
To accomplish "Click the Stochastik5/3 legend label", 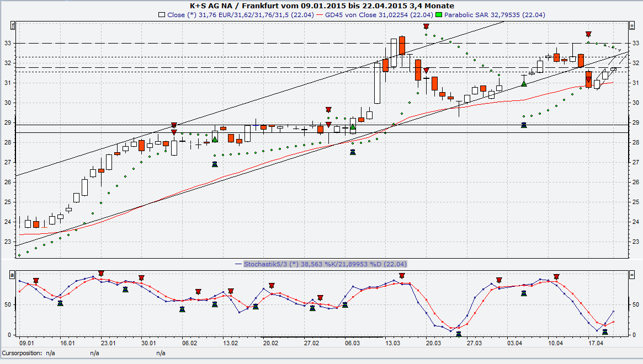I will pyautogui.click(x=325, y=264).
